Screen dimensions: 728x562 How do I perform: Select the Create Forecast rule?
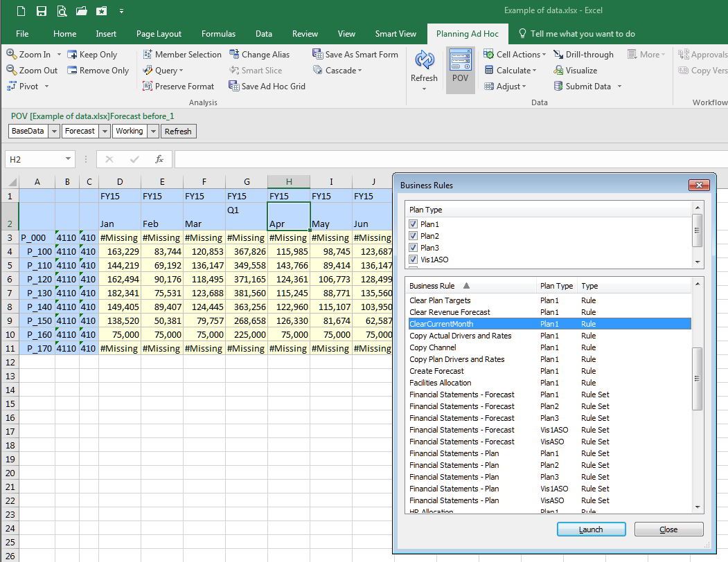[x=436, y=371]
